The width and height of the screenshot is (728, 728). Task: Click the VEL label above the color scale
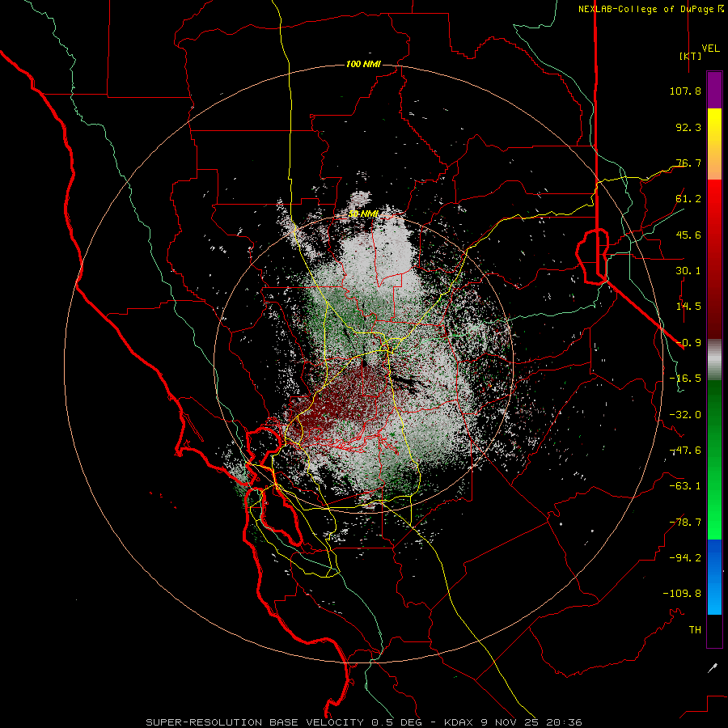click(x=711, y=49)
